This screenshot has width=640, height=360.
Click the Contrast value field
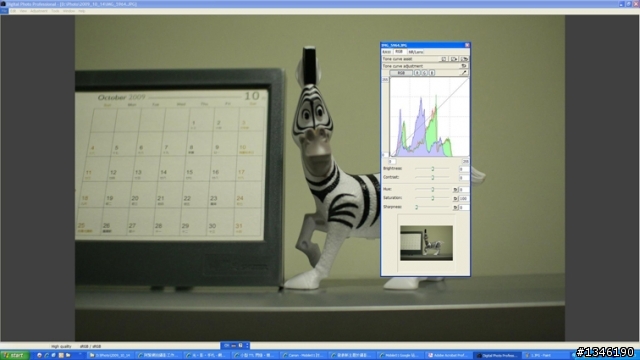(x=464, y=178)
